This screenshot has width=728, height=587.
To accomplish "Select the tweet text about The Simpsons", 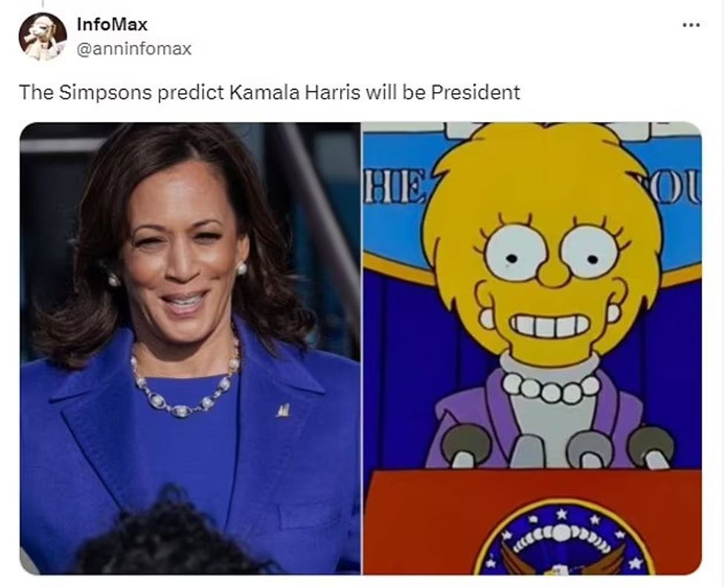I will [x=269, y=92].
